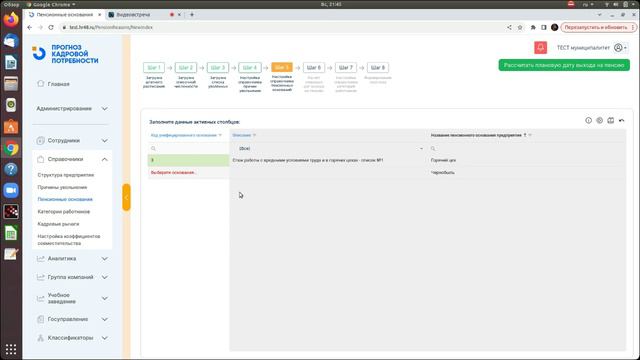Image resolution: width=640 pixels, height=360 pixels.
Task: Open Структура предприятия in sidebar
Action: pyautogui.click(x=66, y=175)
